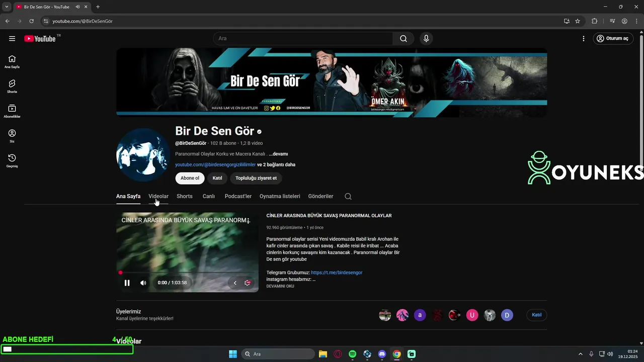Select the Ana Sayfa channel tab

(128, 196)
